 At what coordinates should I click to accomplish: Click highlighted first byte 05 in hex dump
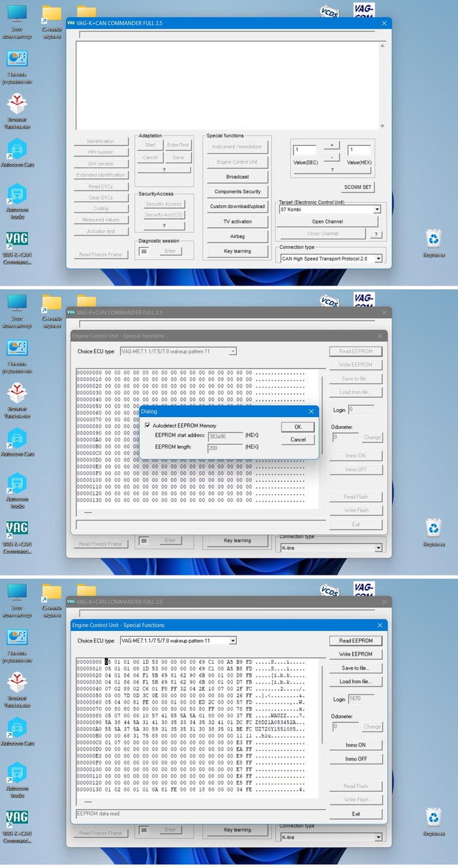coord(109,662)
